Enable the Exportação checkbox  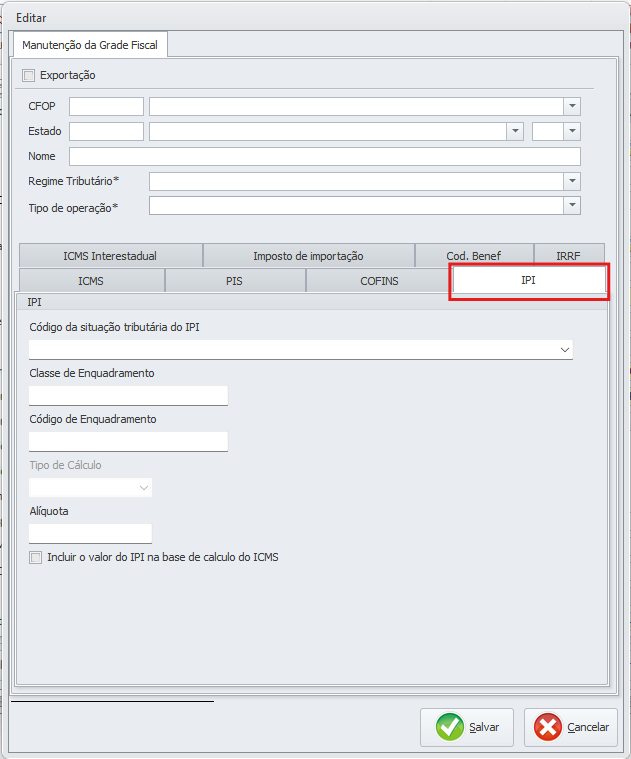pyautogui.click(x=28, y=75)
